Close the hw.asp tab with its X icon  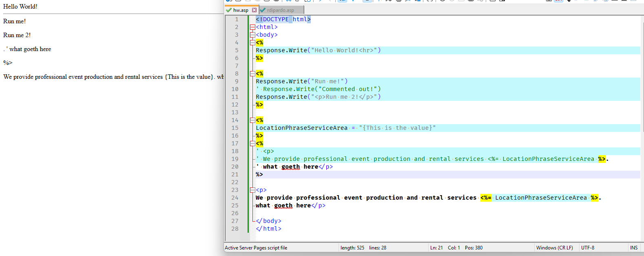[254, 10]
